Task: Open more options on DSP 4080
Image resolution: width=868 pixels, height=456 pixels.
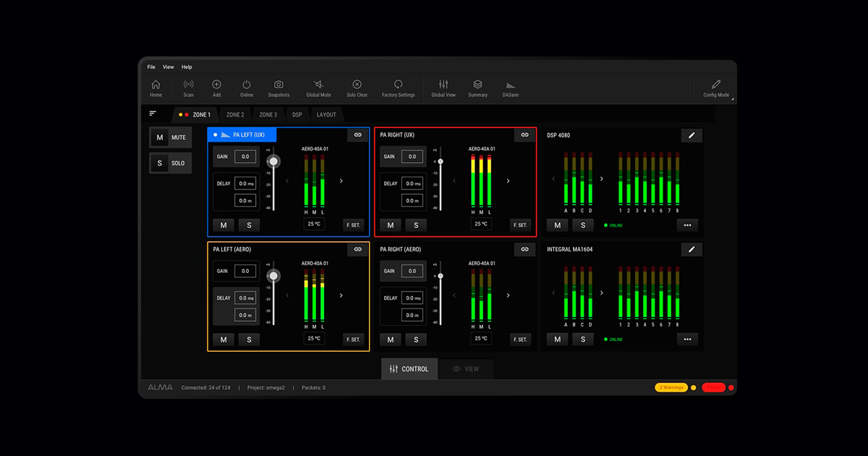Action: click(688, 225)
